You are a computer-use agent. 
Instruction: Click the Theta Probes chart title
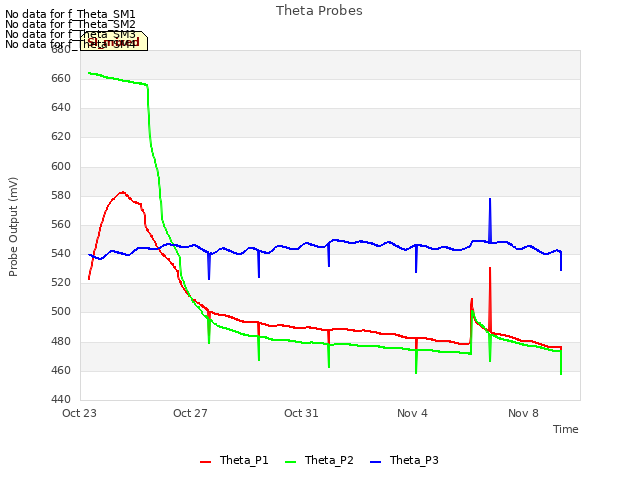click(319, 11)
